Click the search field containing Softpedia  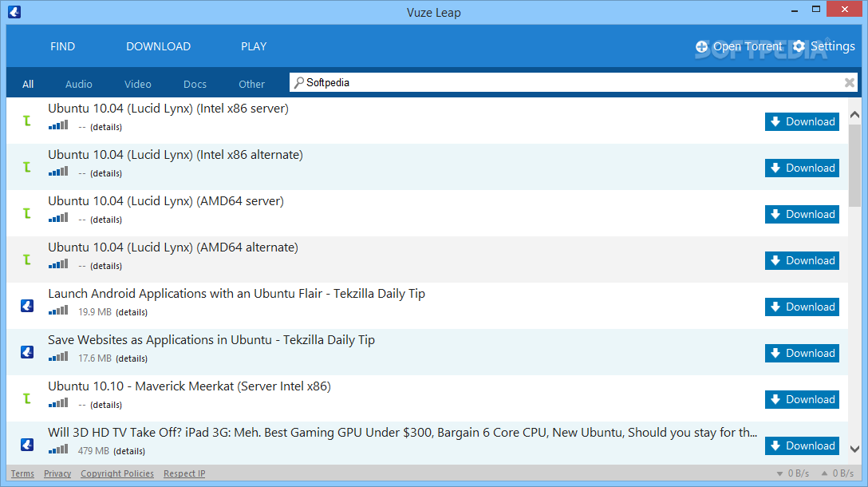coord(574,82)
